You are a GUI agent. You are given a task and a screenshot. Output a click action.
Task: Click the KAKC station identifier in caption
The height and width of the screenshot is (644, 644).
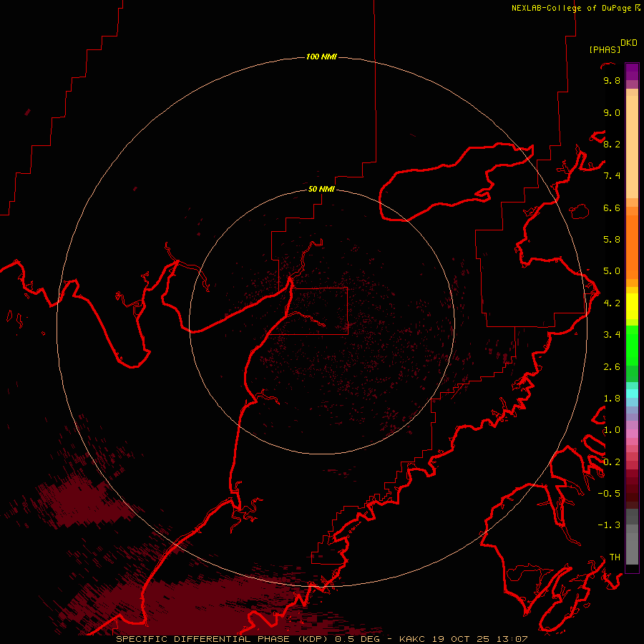tap(413, 639)
